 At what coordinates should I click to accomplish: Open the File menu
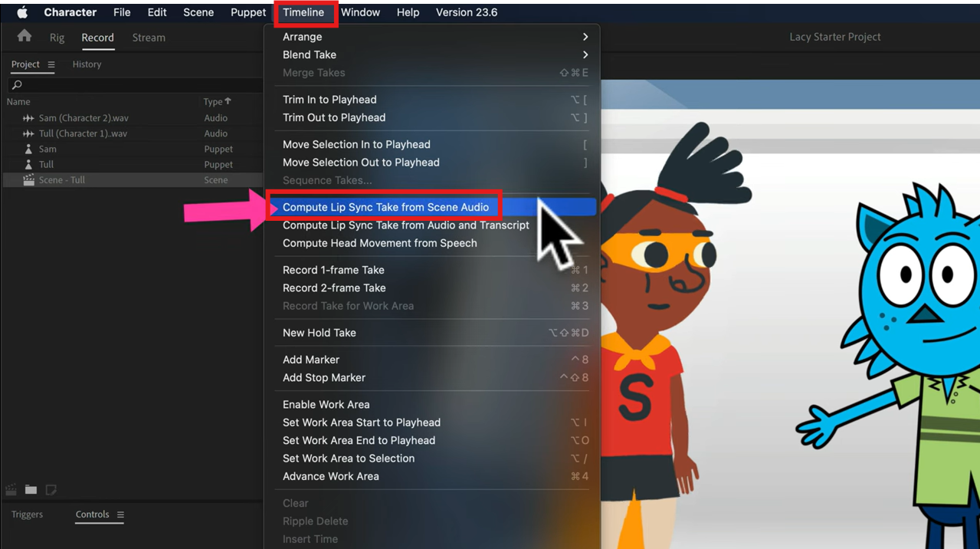[x=122, y=12]
